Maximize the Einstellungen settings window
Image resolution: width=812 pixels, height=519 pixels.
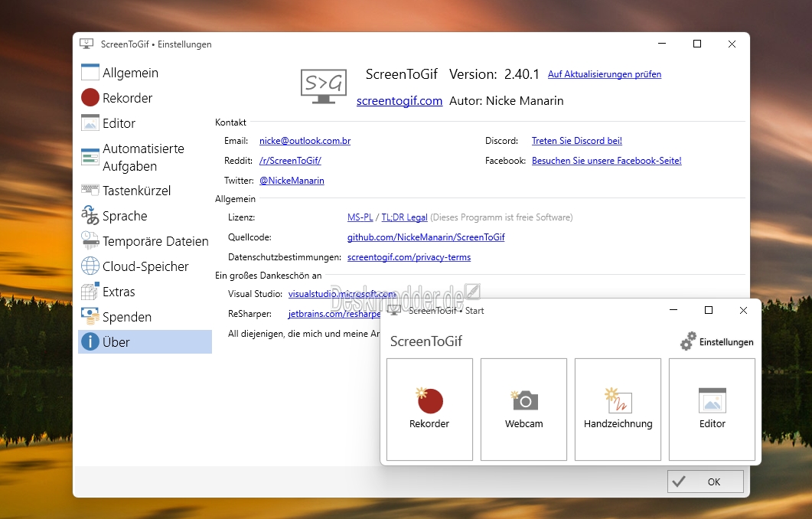click(697, 44)
